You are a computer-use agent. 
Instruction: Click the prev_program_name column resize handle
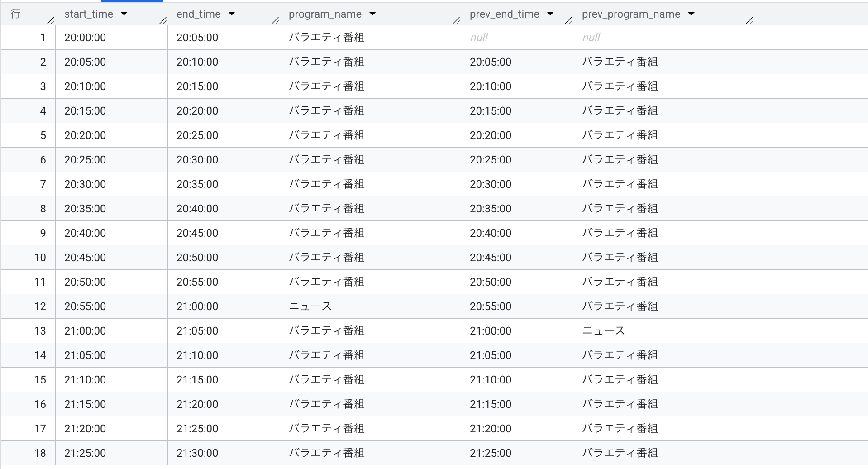(749, 20)
